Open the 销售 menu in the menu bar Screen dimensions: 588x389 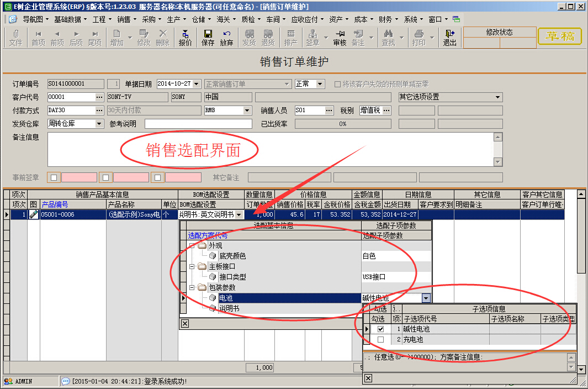click(124, 19)
